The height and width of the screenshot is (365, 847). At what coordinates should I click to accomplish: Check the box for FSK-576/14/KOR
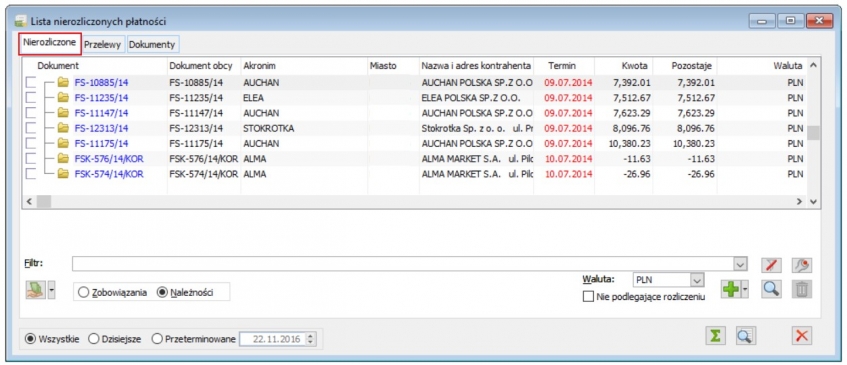click(31, 159)
